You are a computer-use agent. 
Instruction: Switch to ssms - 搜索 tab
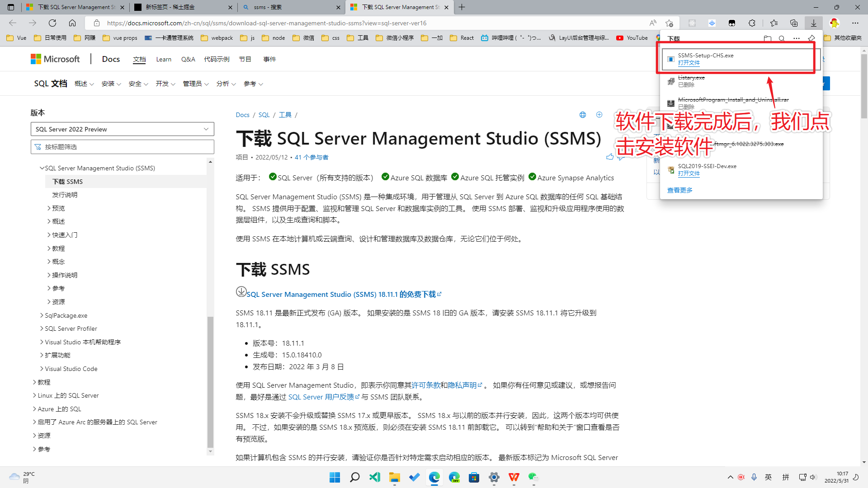point(292,7)
